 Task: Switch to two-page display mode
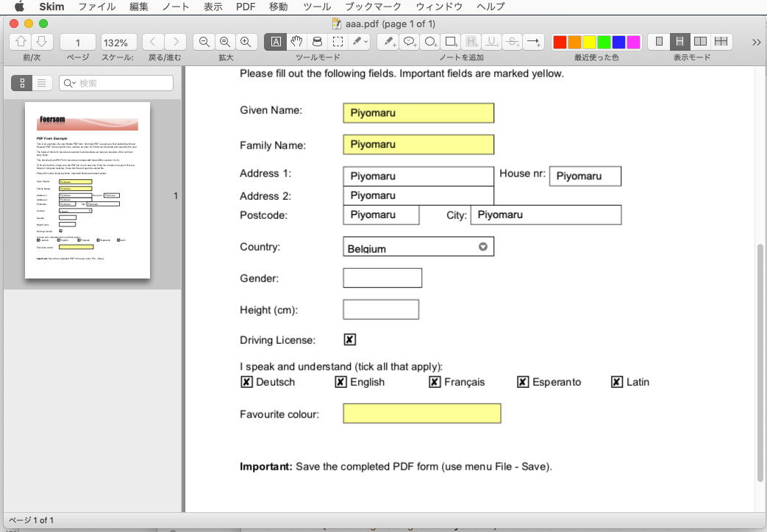699,42
